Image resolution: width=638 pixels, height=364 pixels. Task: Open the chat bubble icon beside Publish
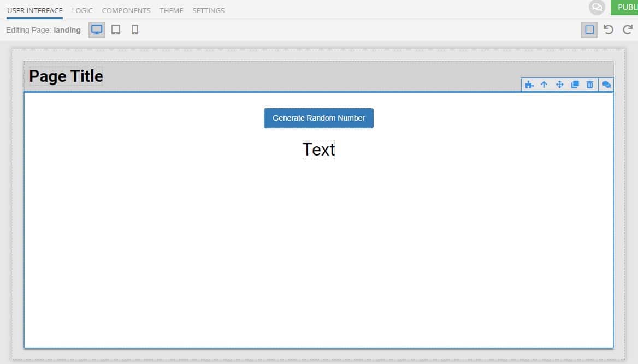tap(597, 7)
